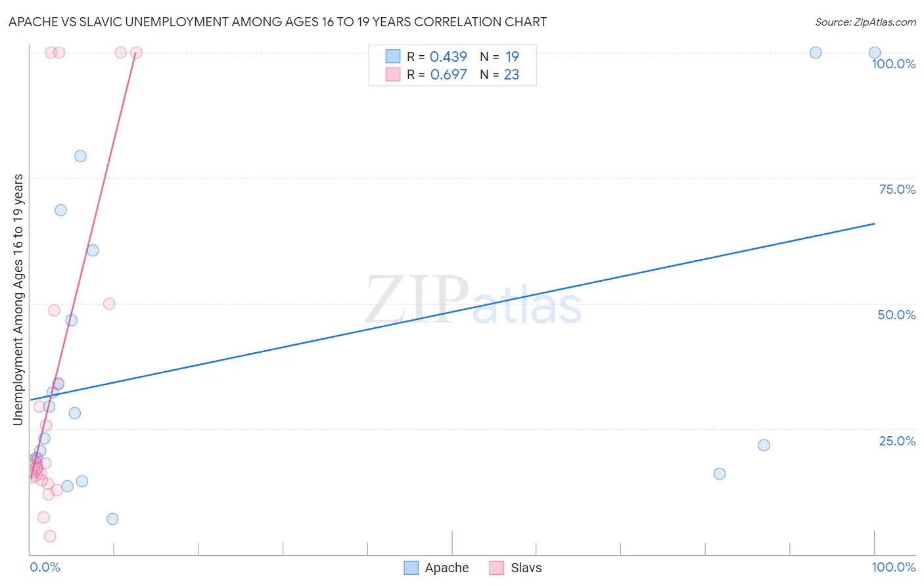Toggle the Apache legend label
924x586 pixels.
tap(447, 568)
